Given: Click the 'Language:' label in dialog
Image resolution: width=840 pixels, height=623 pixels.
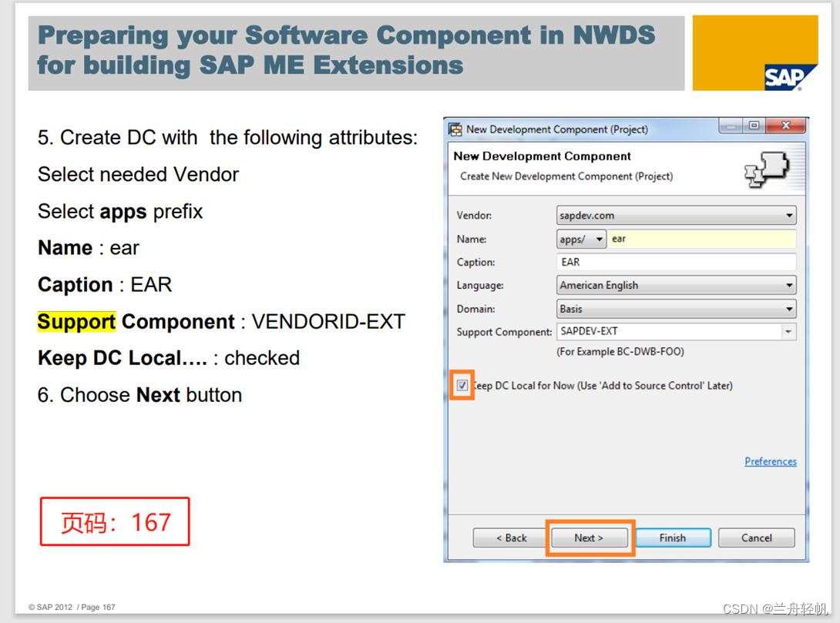Looking at the screenshot, I should 480,285.
